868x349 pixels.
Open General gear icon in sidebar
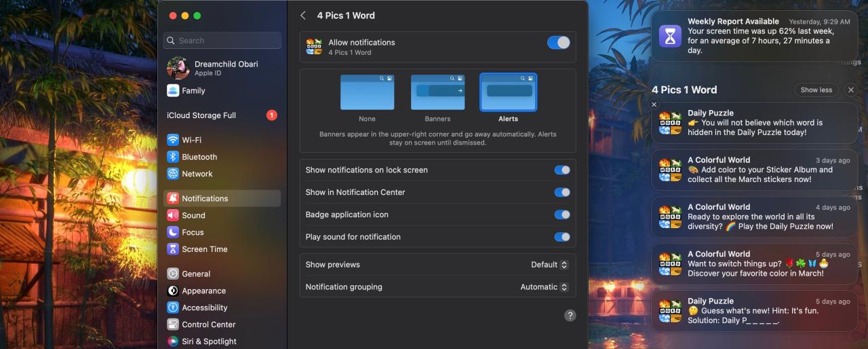point(173,274)
